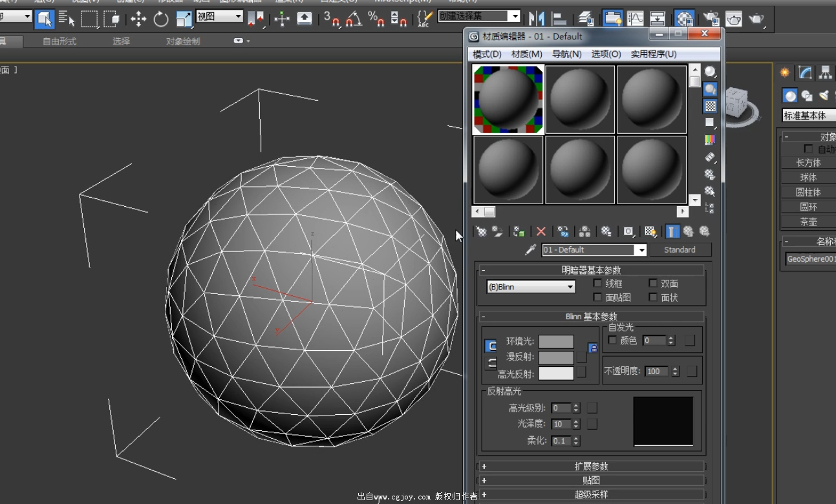Image resolution: width=836 pixels, height=504 pixels.
Task: Open Select by Name list tool
Action: (67, 19)
